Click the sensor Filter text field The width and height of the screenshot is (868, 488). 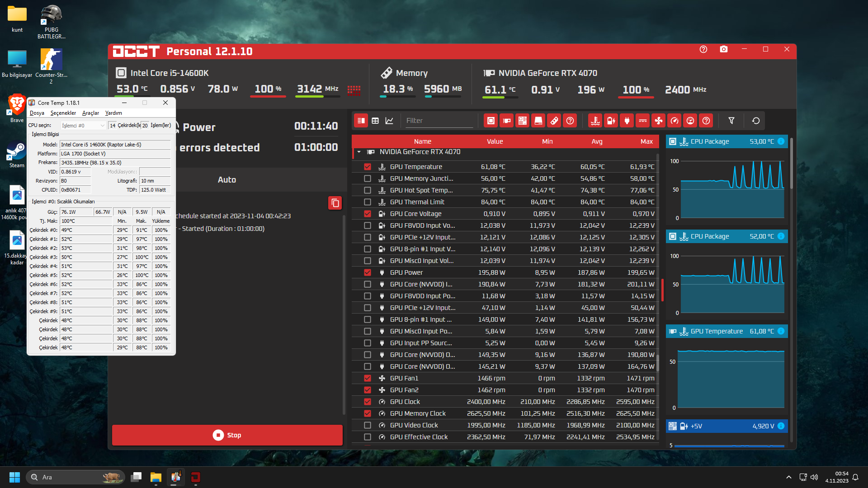point(439,121)
